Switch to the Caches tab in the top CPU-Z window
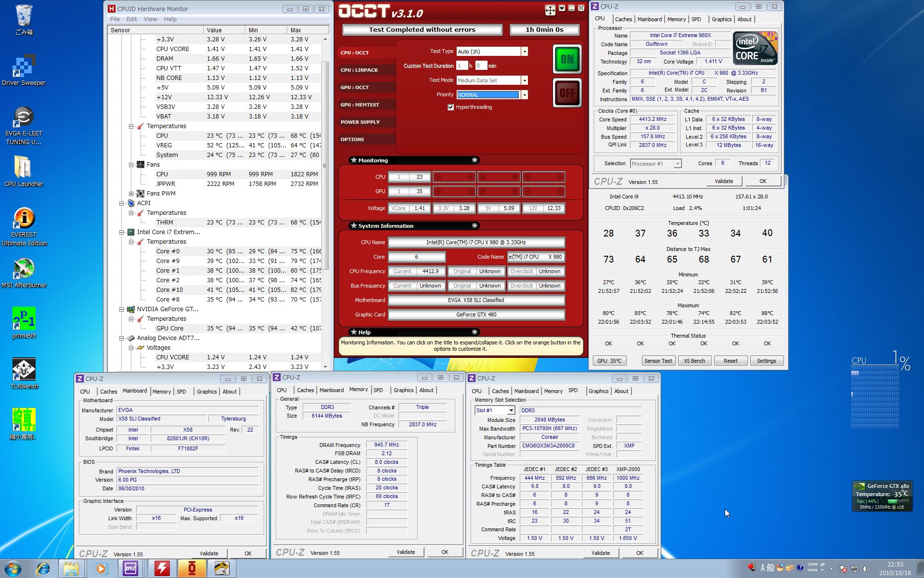 623,19
